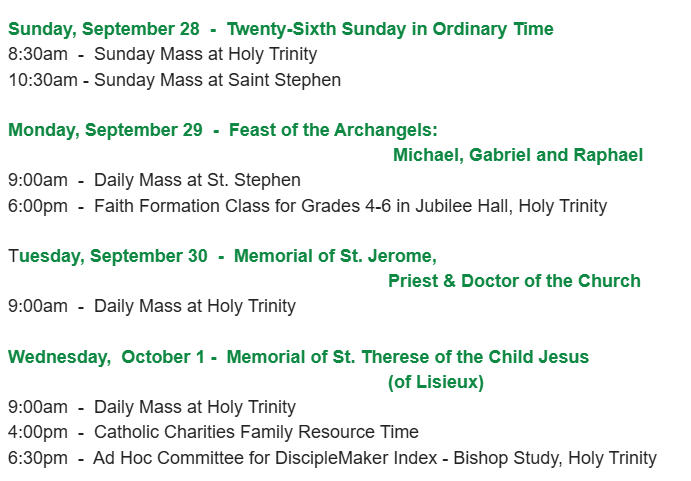Click the Priest & Doctor of the Church line
Viewport: 691px width, 481px height.
pyautogui.click(x=514, y=281)
